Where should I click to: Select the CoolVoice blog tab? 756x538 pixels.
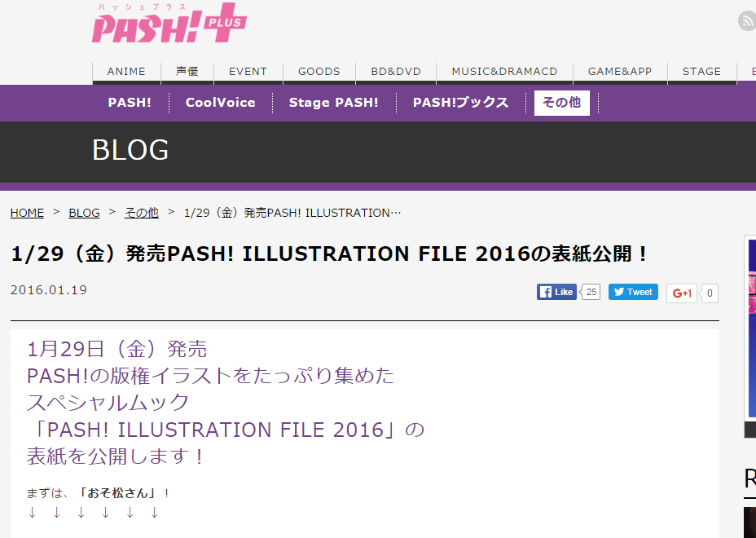(220, 103)
